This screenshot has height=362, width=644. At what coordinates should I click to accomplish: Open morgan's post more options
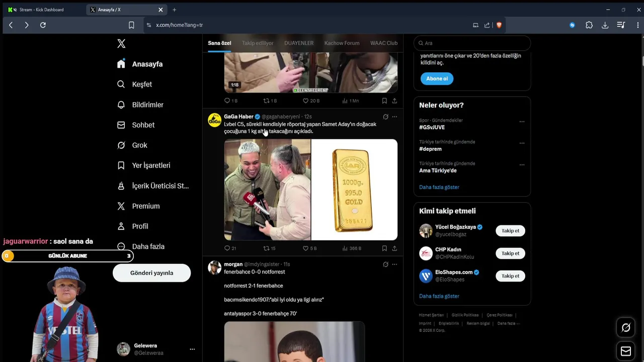click(x=394, y=264)
